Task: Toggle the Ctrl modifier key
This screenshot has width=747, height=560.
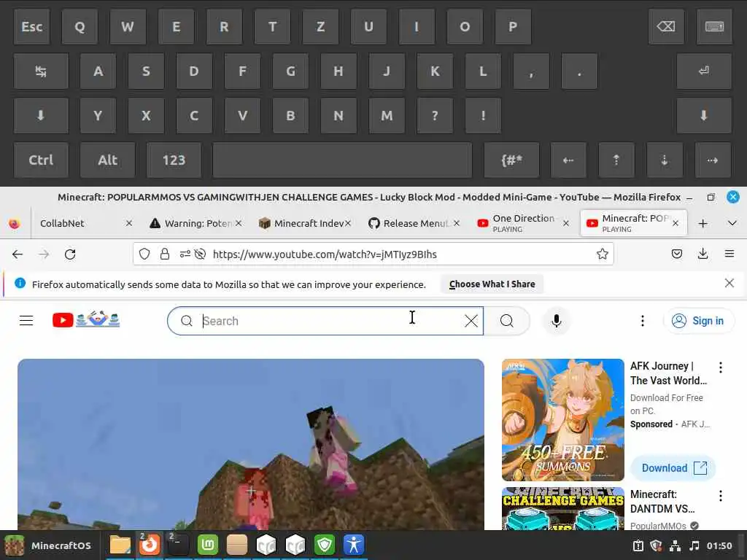Action: tap(41, 160)
